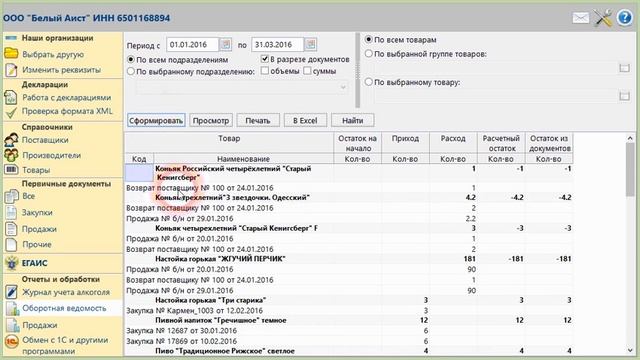This screenshot has width=640, height=360.
Task: Select the По всем подразделениям radio button
Action: pyautogui.click(x=131, y=60)
